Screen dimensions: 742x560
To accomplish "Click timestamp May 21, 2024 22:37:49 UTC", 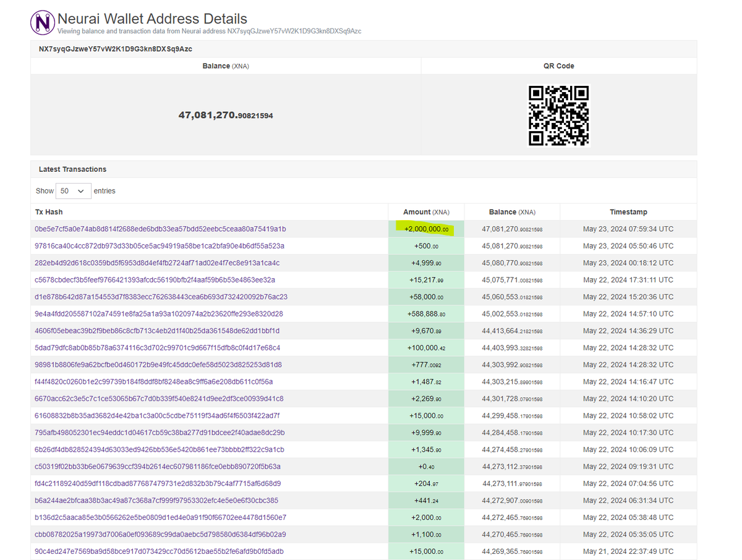I will pos(628,552).
